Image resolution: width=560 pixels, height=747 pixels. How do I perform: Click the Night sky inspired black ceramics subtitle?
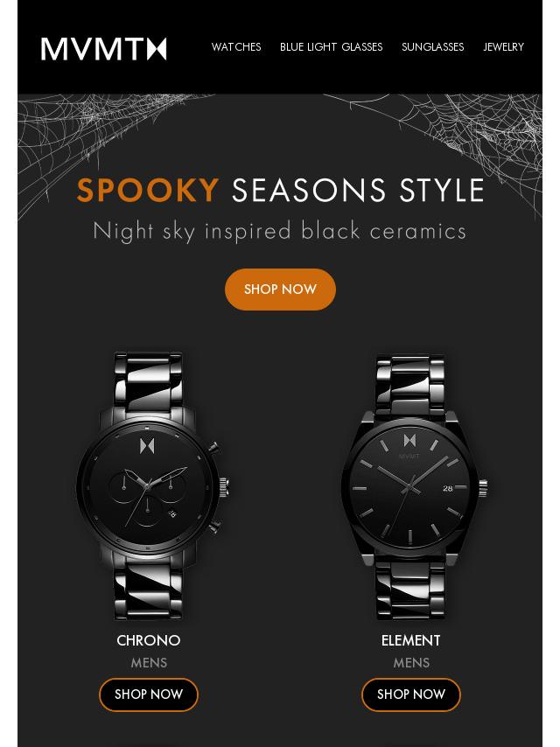(280, 232)
